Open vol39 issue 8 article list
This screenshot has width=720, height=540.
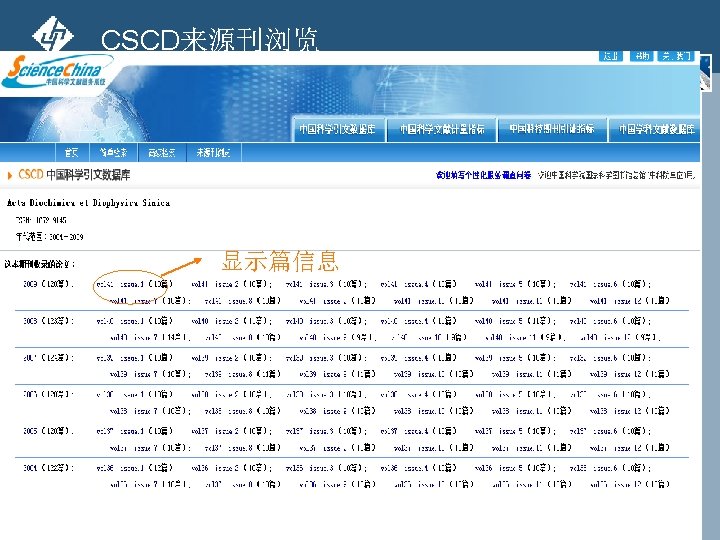[242, 374]
